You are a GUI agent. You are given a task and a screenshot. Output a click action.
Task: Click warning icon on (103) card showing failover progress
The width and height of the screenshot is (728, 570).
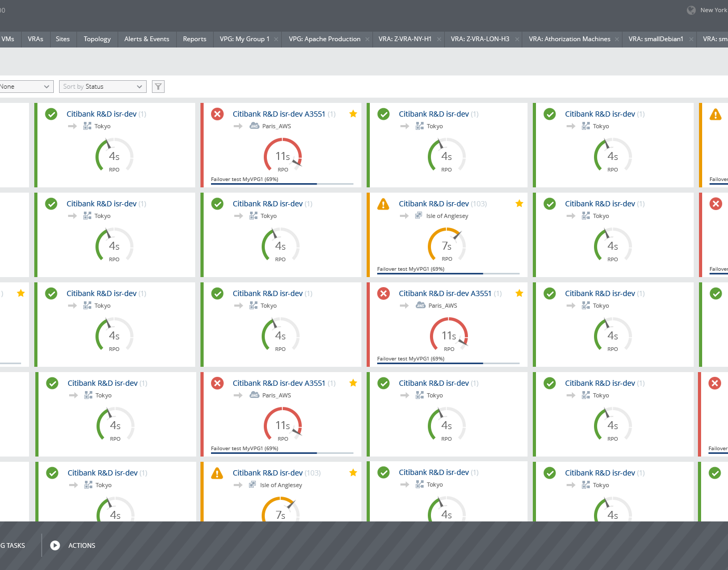click(384, 204)
